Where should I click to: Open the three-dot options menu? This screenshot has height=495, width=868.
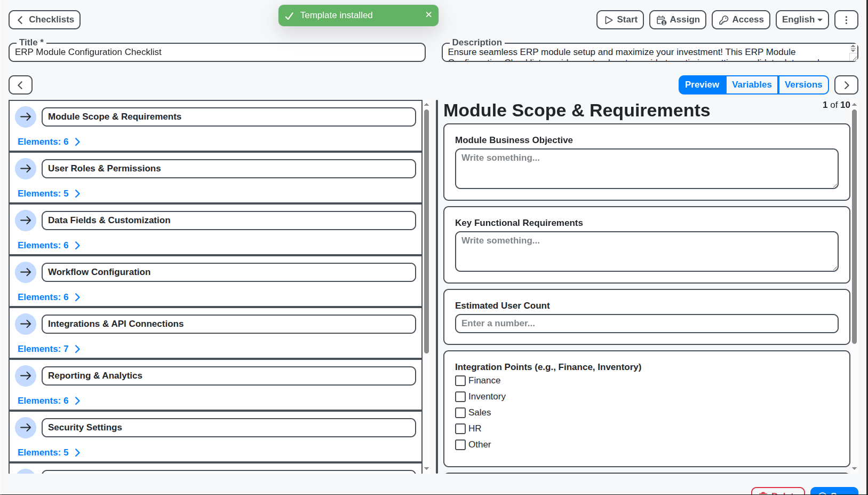[846, 20]
